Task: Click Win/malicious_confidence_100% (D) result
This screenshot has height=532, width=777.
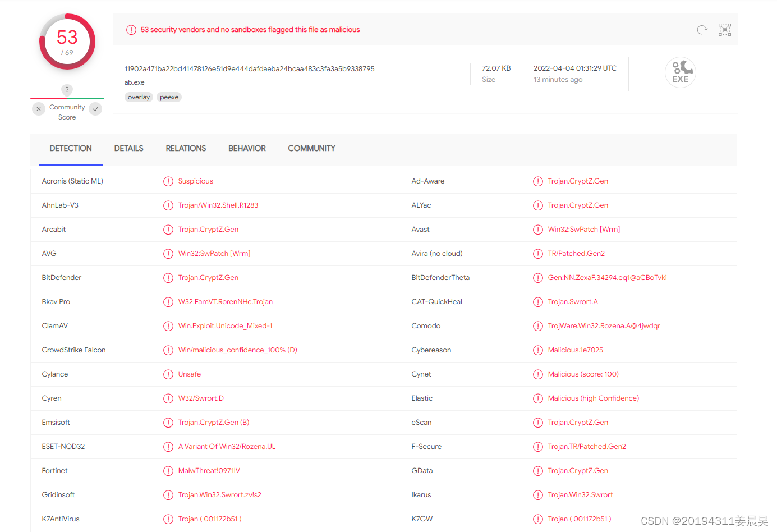Action: (238, 350)
